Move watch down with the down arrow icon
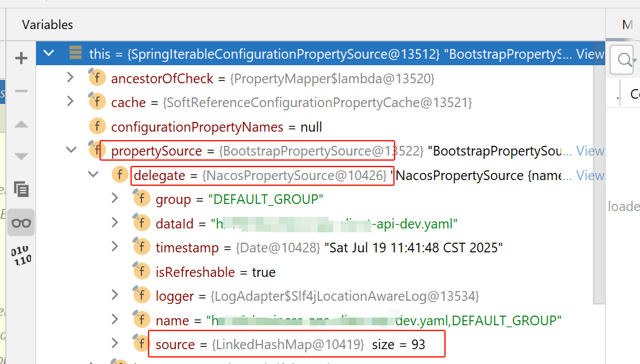The width and height of the screenshot is (640, 364). pyautogui.click(x=21, y=156)
